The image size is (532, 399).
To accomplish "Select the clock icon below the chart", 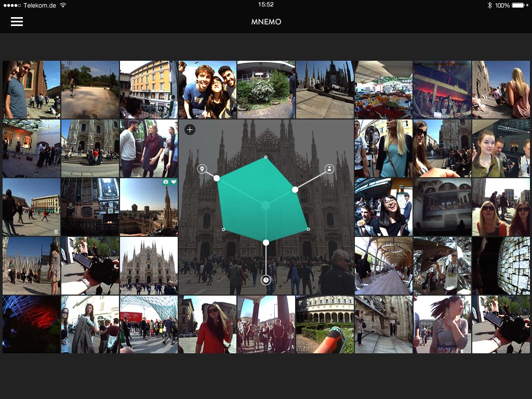I will tap(266, 280).
